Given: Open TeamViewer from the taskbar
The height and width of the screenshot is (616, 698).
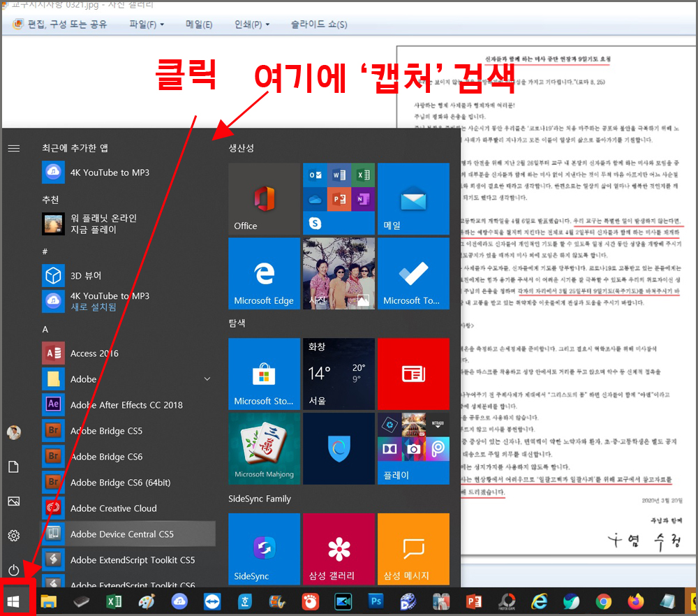Looking at the screenshot, I should click(212, 602).
